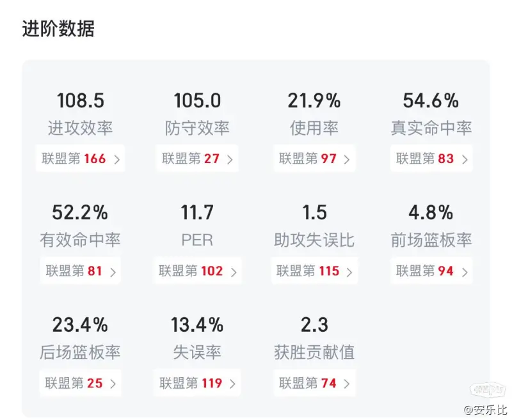This screenshot has width=512, height=420.
Task: Tap the chevron beside 联盟第 97
Action: tap(347, 159)
